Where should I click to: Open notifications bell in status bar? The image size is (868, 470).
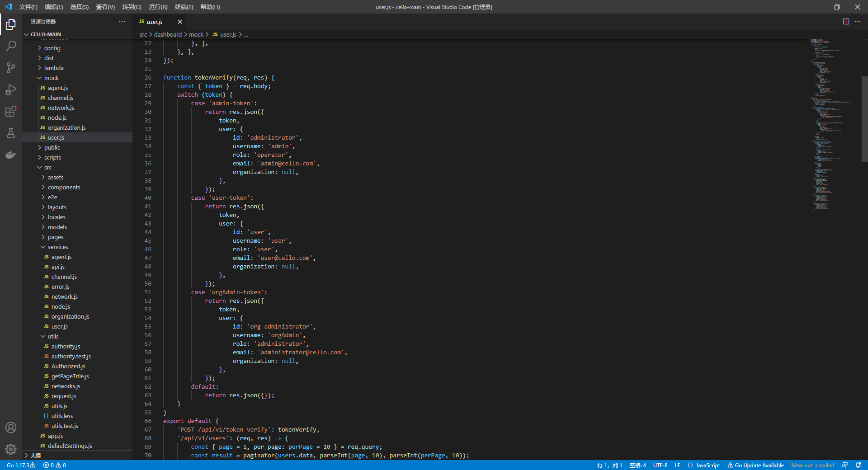pos(858,465)
